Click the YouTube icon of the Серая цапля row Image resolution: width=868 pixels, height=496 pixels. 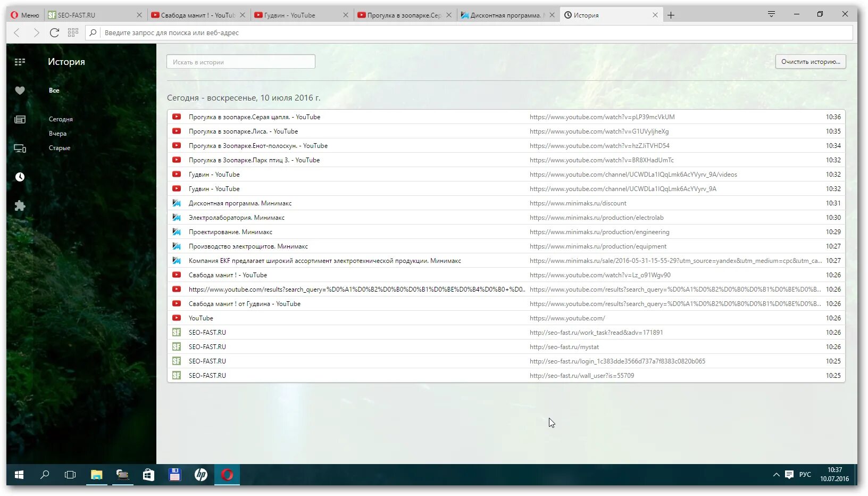pyautogui.click(x=177, y=117)
